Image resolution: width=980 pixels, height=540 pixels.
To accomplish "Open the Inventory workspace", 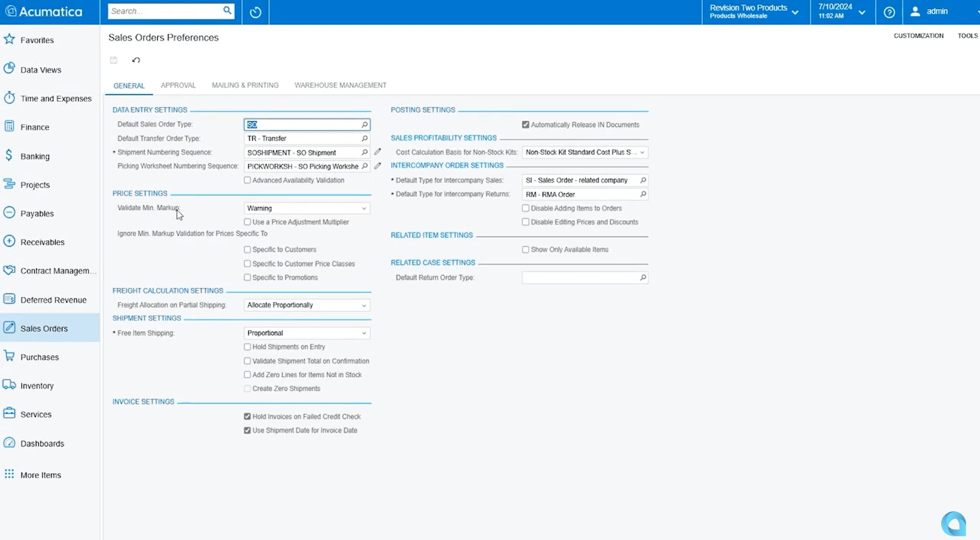I will (9, 385).
